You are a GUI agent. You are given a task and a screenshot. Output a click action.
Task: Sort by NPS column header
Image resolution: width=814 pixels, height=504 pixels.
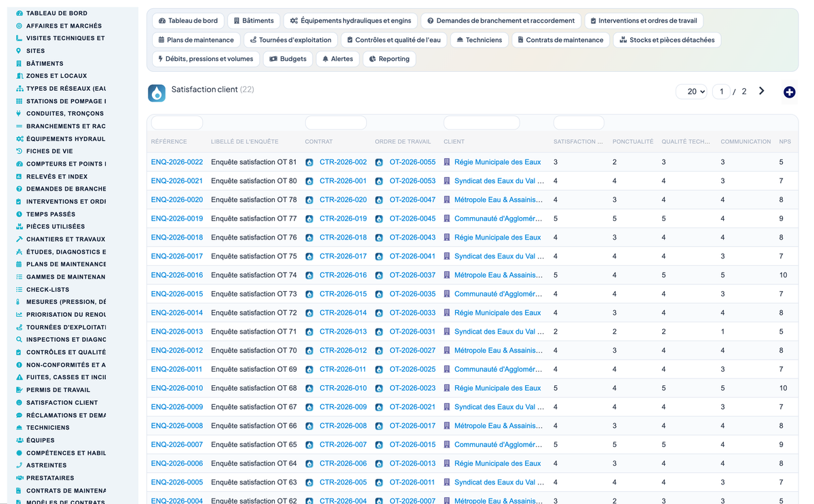pyautogui.click(x=785, y=142)
